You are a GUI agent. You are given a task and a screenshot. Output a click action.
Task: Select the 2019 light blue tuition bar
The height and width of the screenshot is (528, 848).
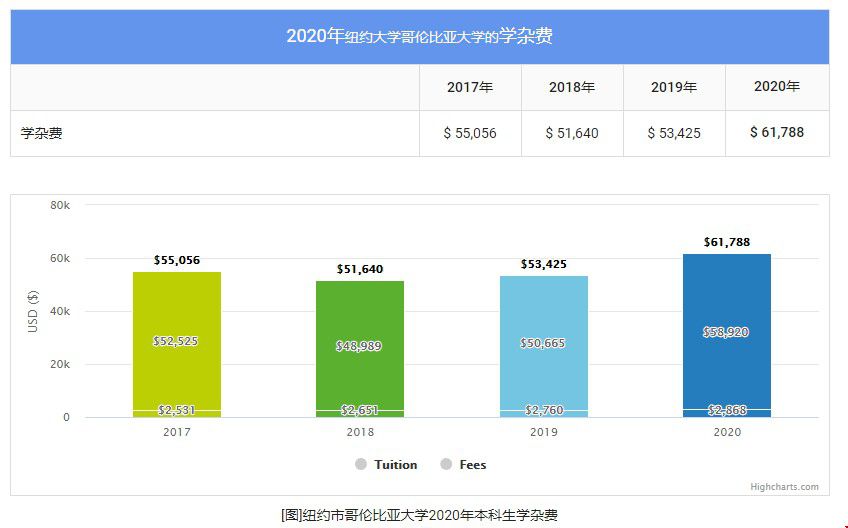(x=544, y=343)
